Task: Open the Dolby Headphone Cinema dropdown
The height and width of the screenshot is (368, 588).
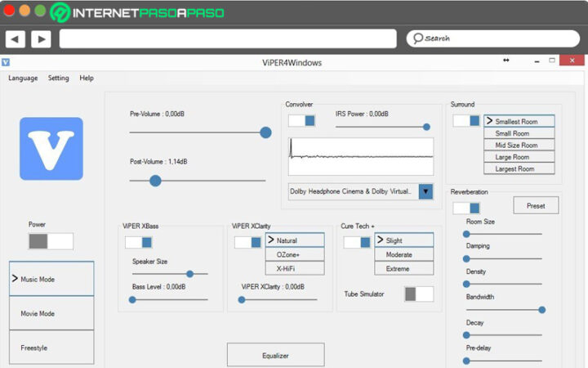Action: click(425, 191)
